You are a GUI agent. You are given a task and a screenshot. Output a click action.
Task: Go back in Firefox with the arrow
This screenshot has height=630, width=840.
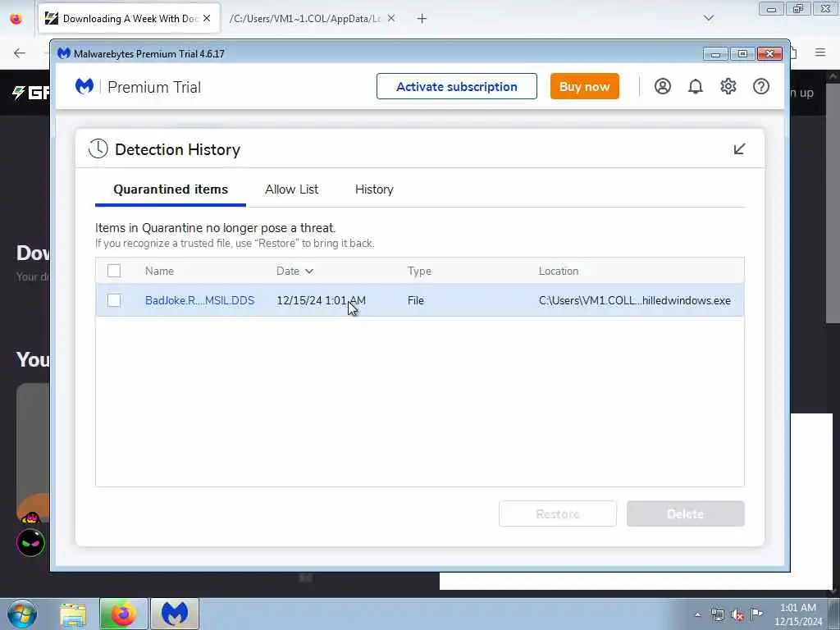[x=20, y=52]
